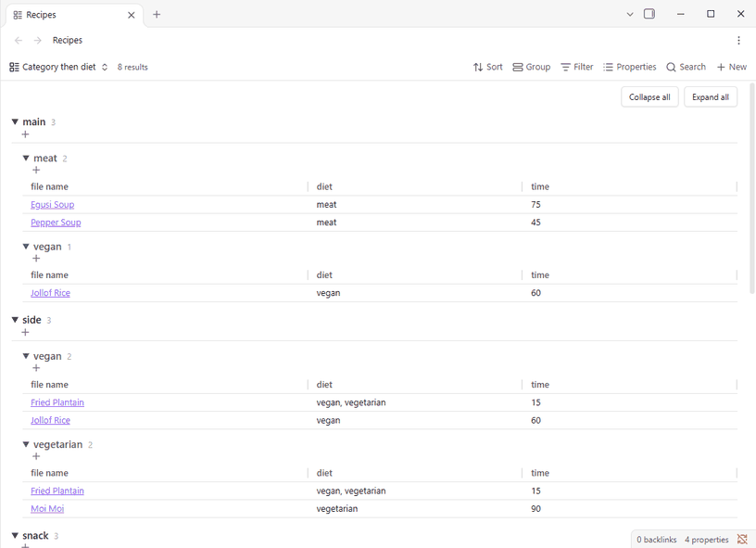Open the Properties menu
The image size is (756, 548).
629,67
